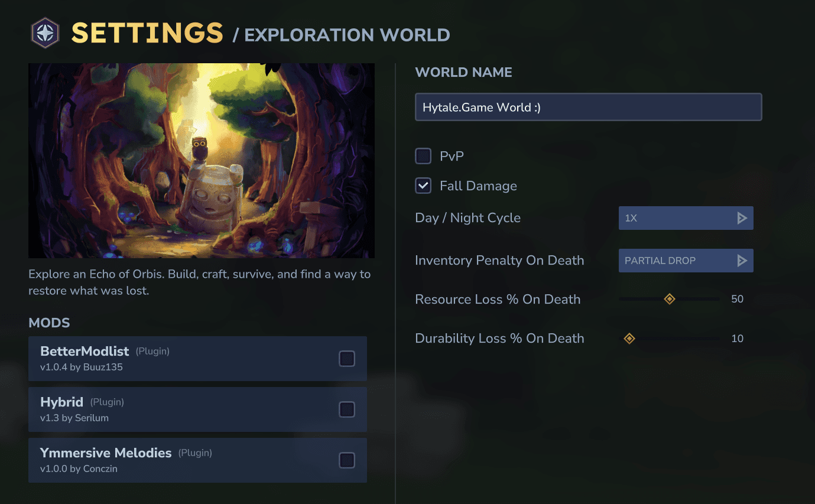
Task: Enable the BetterModlist plugin checkbox
Action: (347, 358)
